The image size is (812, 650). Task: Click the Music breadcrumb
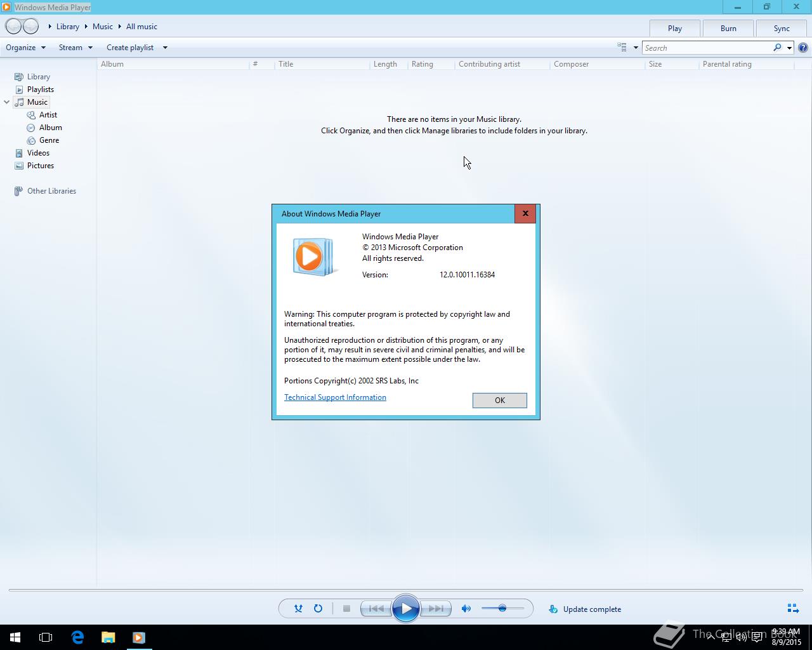click(x=103, y=27)
